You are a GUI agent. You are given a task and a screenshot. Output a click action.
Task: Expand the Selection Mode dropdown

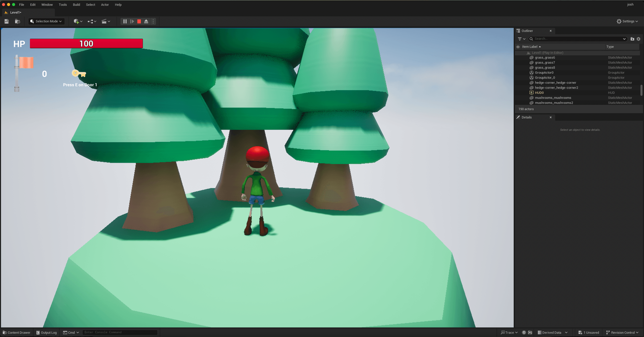click(46, 21)
